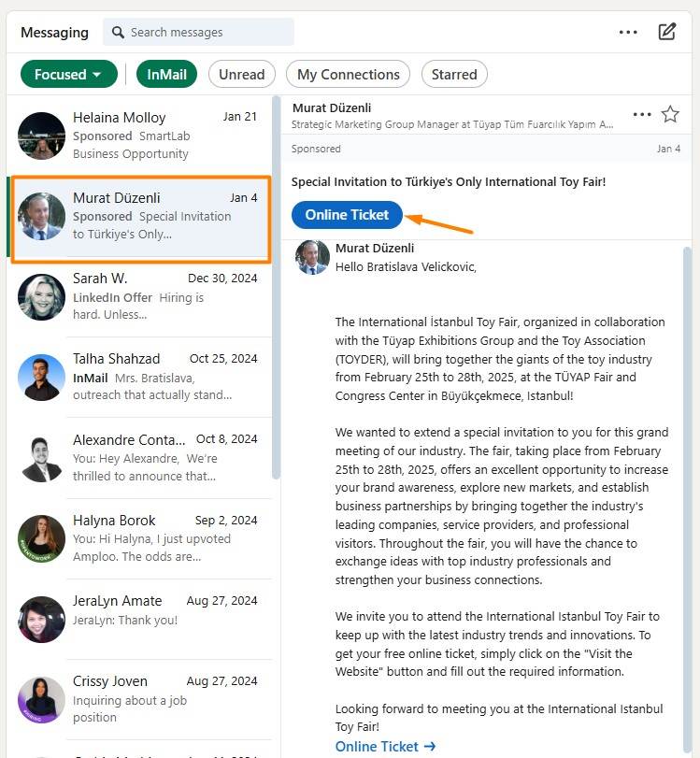Screen dimensions: 700x758
Task: Open JeraLyn Amate conversation
Action: 139,620
